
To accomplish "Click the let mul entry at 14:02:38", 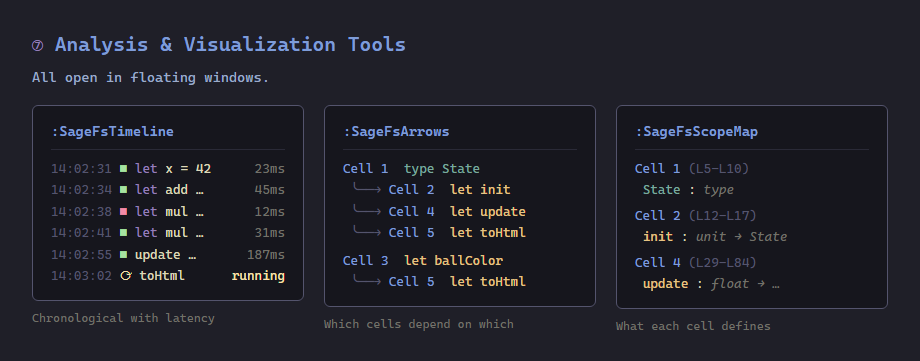I will (x=169, y=212).
